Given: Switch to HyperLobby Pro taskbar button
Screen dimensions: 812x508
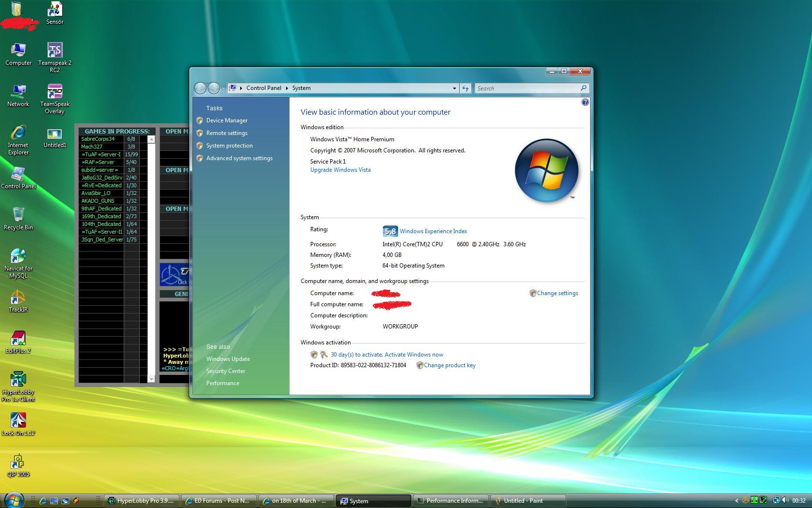Looking at the screenshot, I should (142, 501).
